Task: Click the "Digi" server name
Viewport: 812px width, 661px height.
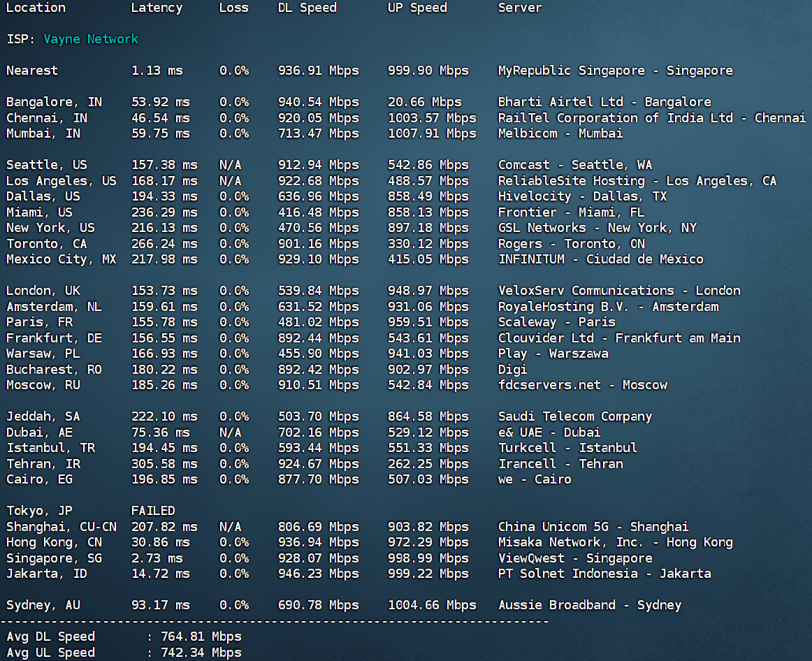Action: [x=513, y=370]
